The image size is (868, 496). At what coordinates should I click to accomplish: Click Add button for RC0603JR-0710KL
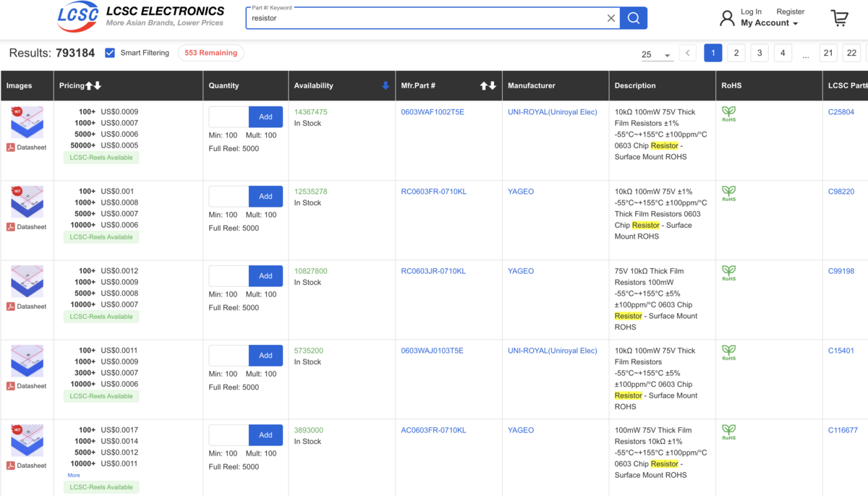point(265,276)
